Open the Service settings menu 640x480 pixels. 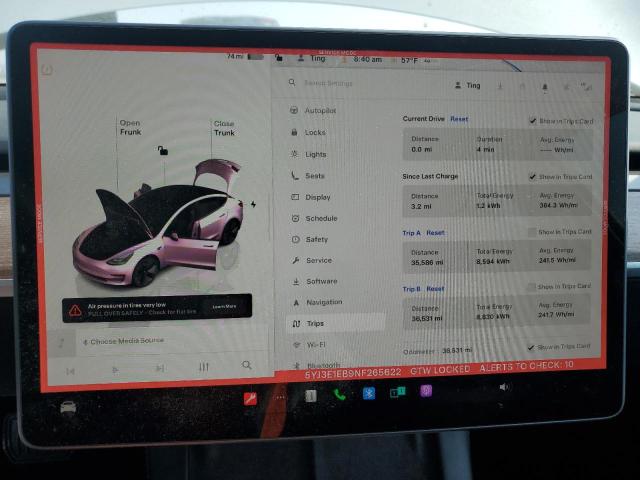pos(319,260)
